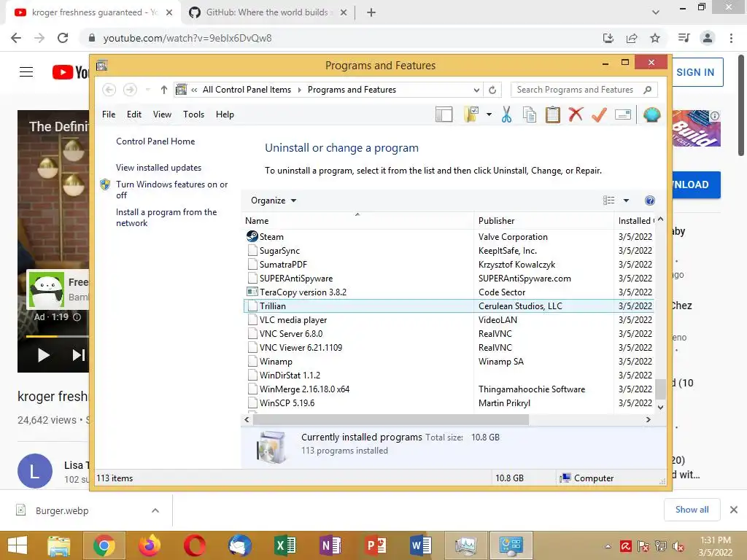Click the vertical scrollbar thumb of programs list
747x560 pixels.
[660, 389]
